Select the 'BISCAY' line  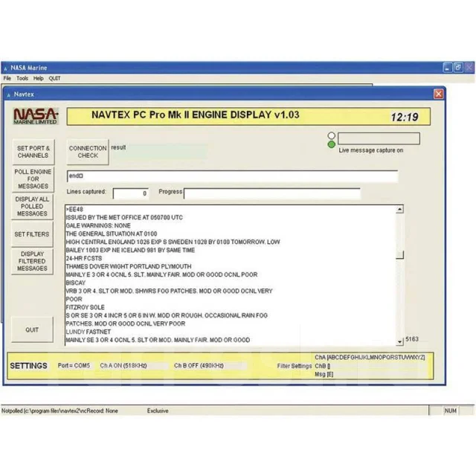tap(76, 283)
